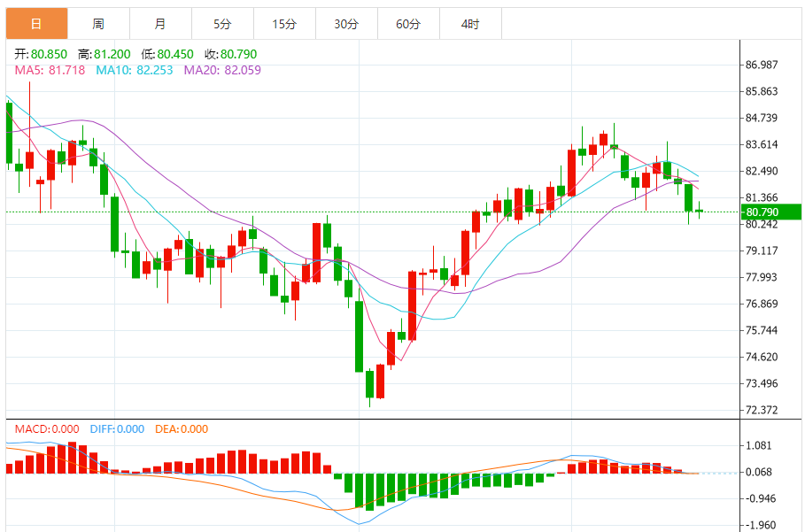Click the 74.620 price axis label
The height and width of the screenshot is (532, 805).
point(762,357)
